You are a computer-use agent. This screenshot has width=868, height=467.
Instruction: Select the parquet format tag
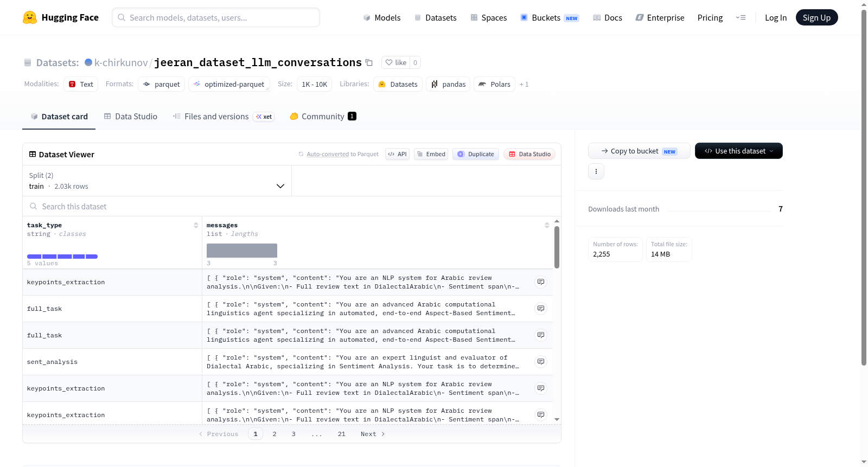[x=162, y=84]
